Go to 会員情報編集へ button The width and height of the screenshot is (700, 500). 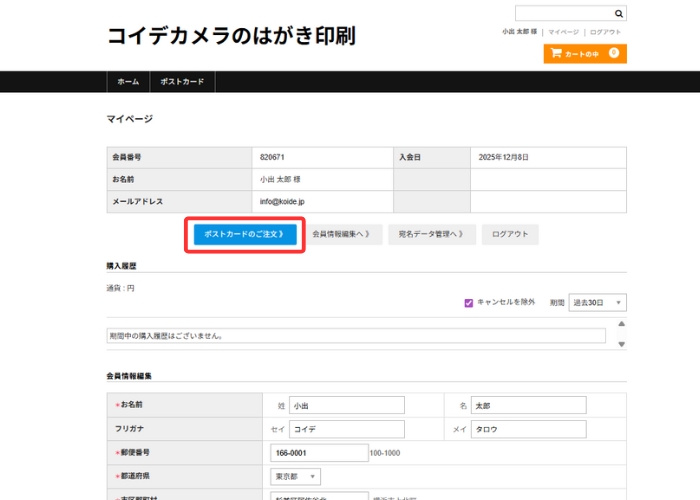coord(341,234)
